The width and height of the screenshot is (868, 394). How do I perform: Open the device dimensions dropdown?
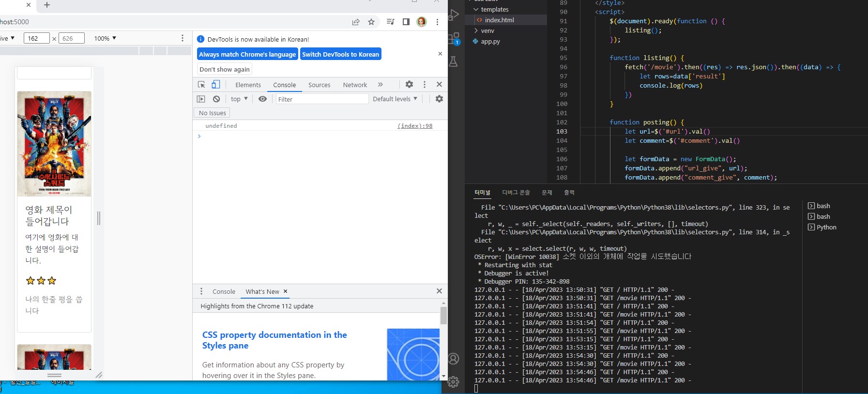point(8,38)
